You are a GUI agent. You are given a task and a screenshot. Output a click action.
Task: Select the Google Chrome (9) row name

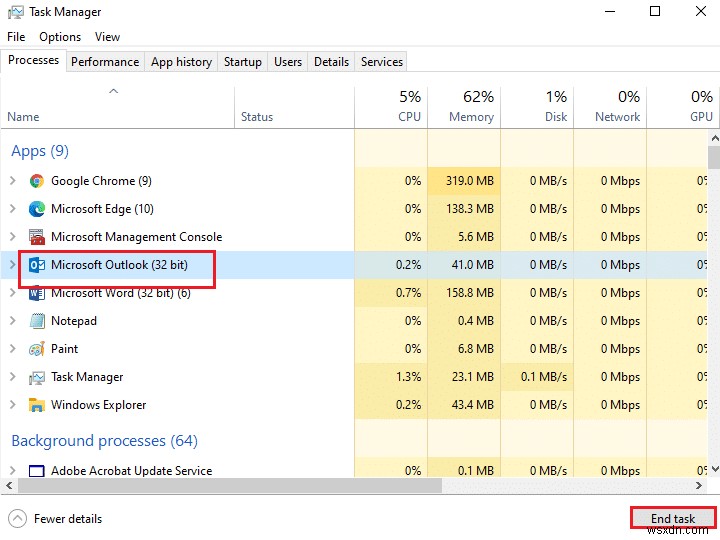pyautogui.click(x=101, y=181)
